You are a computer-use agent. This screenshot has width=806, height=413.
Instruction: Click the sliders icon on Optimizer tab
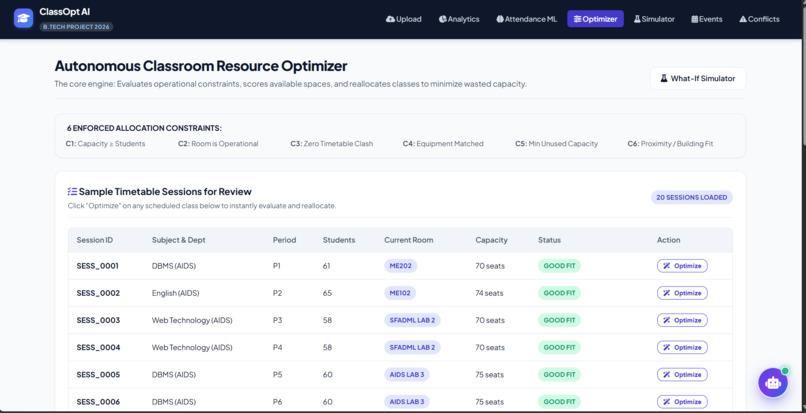coord(578,19)
